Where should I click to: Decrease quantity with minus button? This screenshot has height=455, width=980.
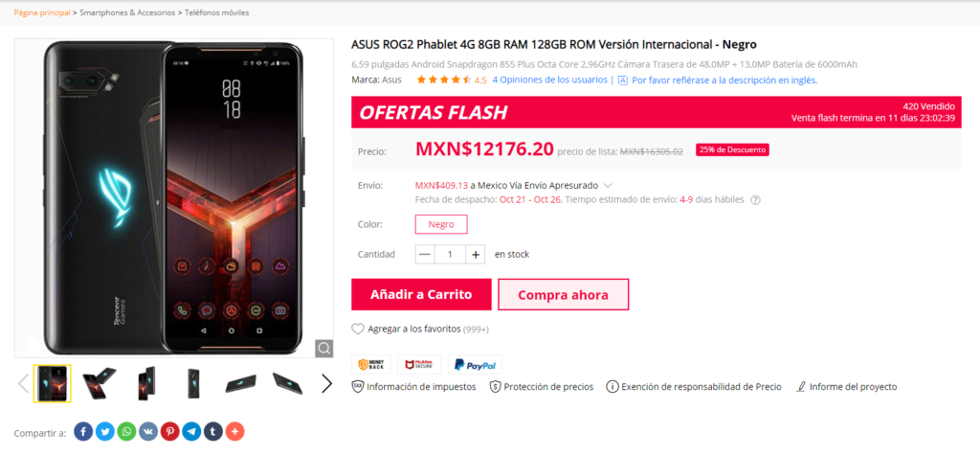[x=425, y=254]
